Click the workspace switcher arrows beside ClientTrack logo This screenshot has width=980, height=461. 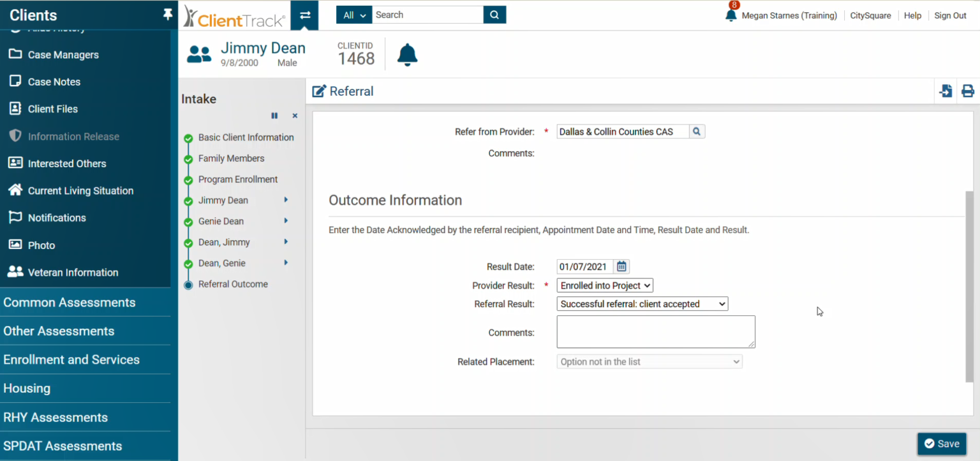click(304, 14)
